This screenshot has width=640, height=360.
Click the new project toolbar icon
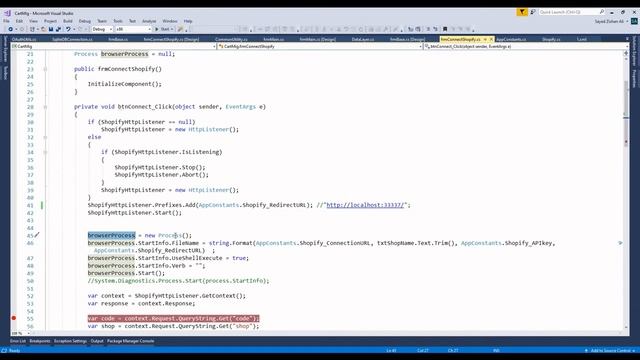[32, 29]
